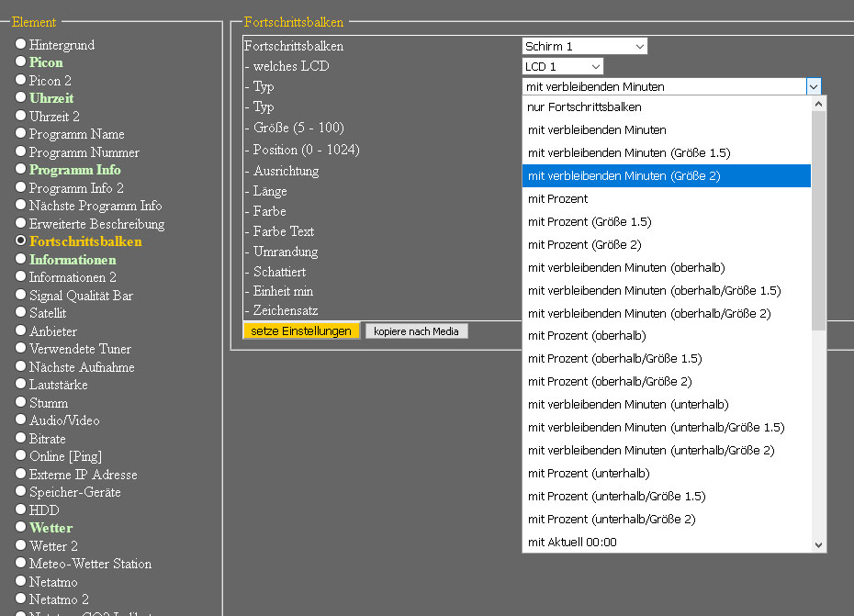Choose Signal Qualität Bar element

[x=21, y=295]
